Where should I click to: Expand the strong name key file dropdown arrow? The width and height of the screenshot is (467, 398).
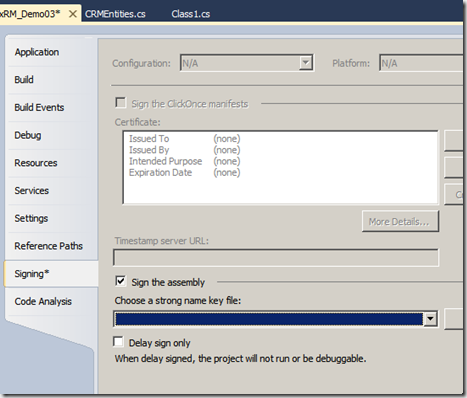coord(430,319)
